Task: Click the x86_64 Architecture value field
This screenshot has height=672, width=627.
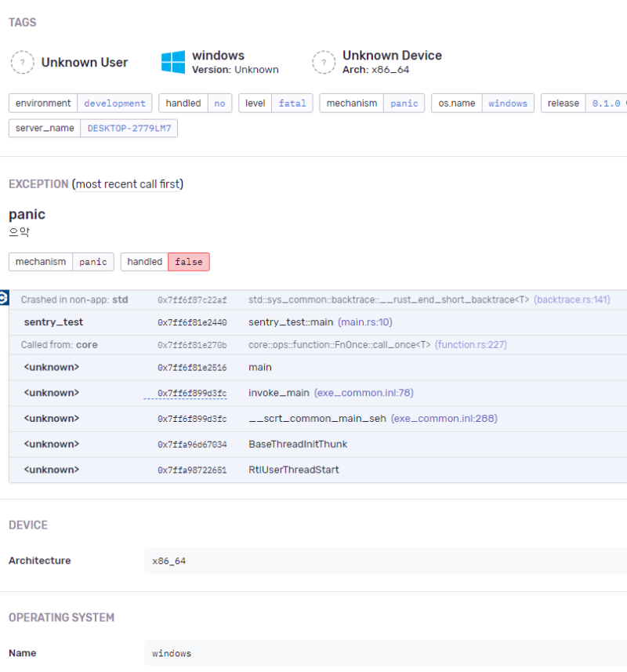Action: click(x=384, y=561)
